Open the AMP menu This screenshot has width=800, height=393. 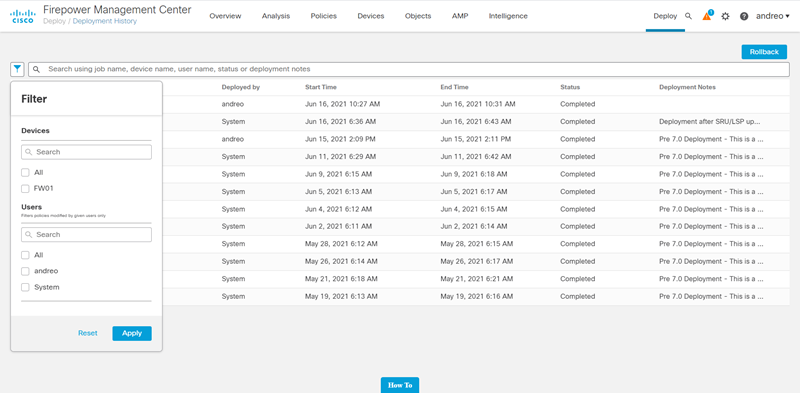(x=460, y=16)
